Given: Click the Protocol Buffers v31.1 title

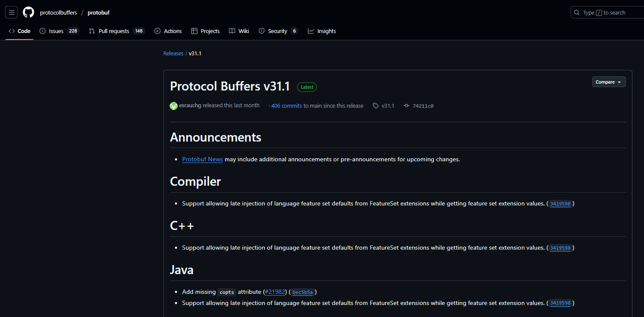Looking at the screenshot, I should click(x=230, y=86).
